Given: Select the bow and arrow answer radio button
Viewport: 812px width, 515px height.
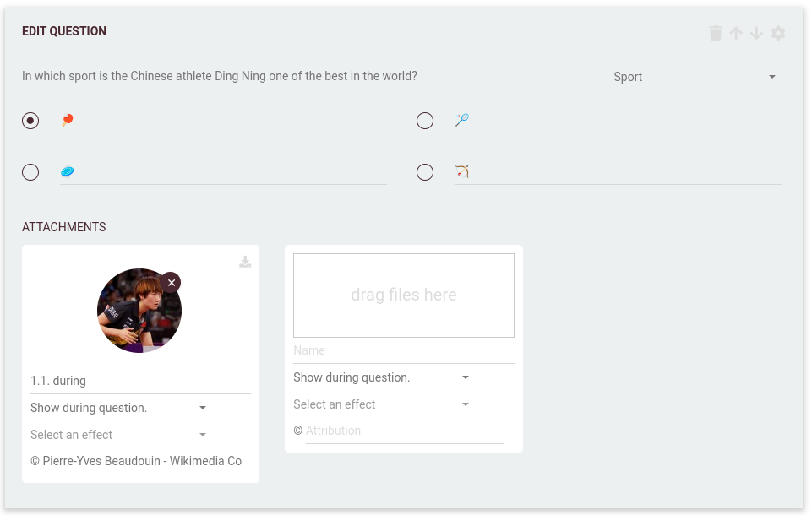Looking at the screenshot, I should (x=425, y=171).
